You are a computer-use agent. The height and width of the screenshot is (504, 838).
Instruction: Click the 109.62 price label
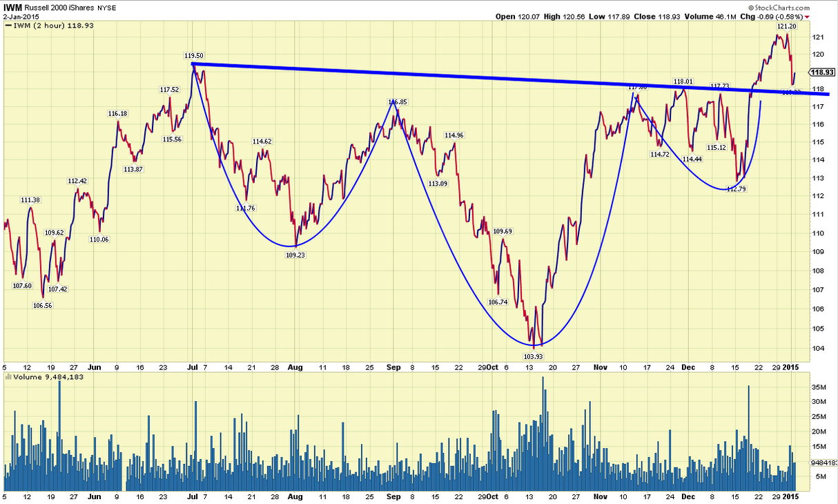[54, 233]
